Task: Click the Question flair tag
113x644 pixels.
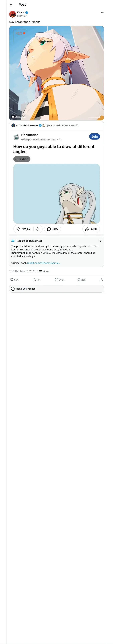Action: coord(22,159)
